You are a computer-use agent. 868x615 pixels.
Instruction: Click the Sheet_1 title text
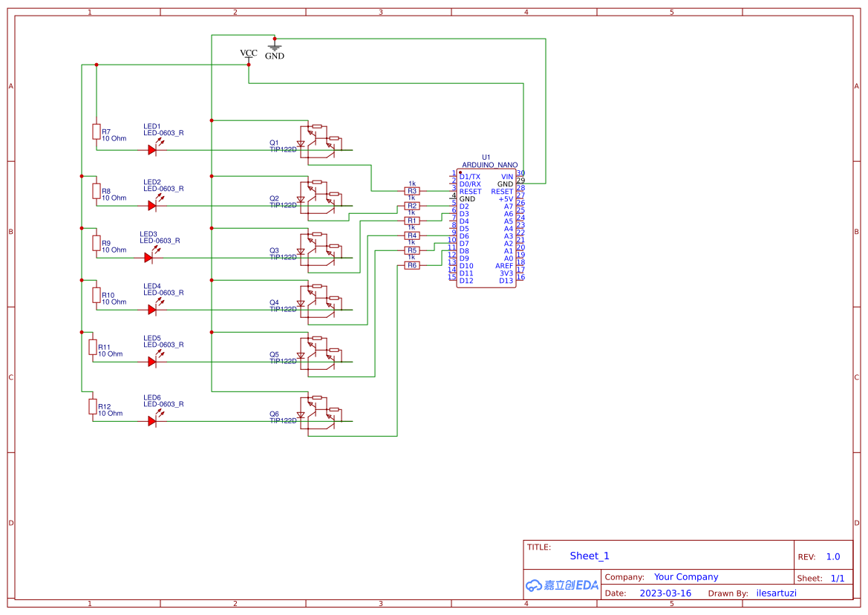coord(589,556)
